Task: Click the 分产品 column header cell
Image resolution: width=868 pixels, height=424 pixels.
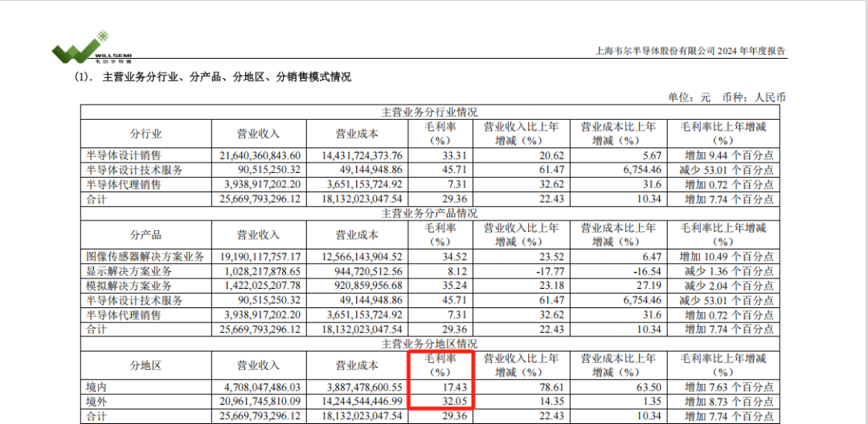Action: point(145,234)
